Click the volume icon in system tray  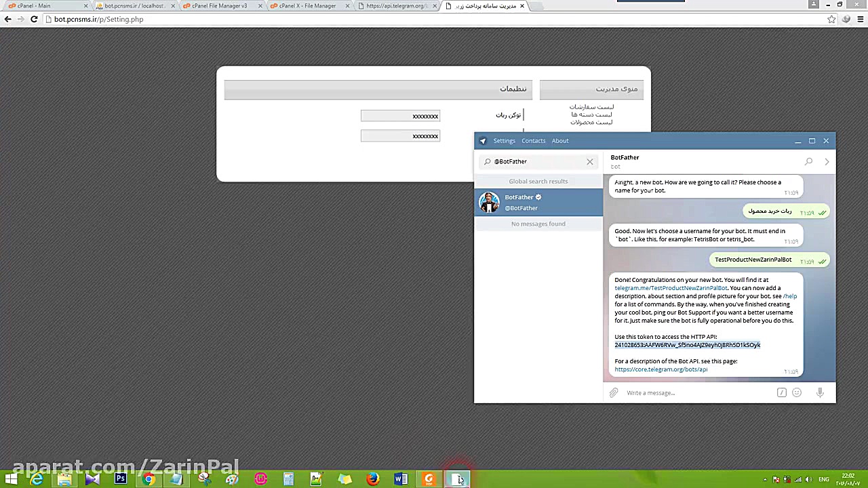808,480
